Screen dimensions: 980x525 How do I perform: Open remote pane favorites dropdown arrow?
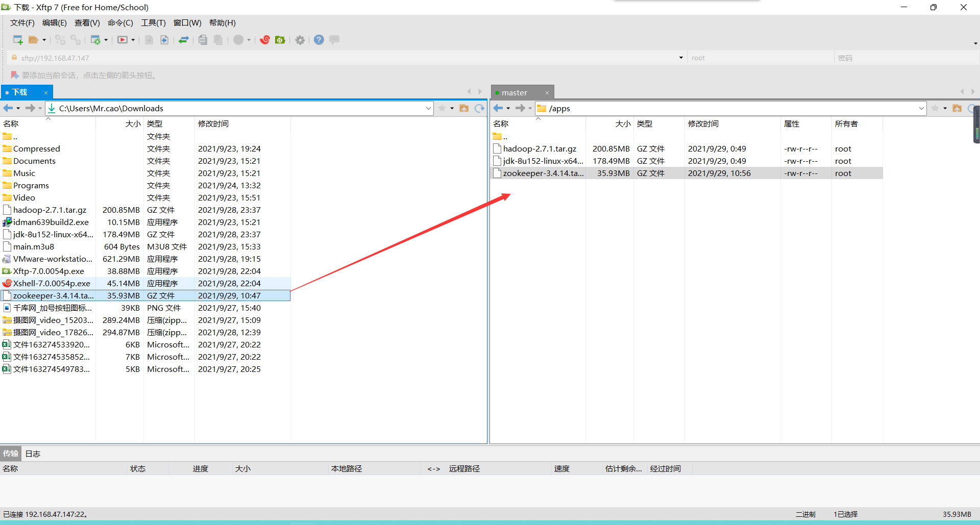coord(945,108)
